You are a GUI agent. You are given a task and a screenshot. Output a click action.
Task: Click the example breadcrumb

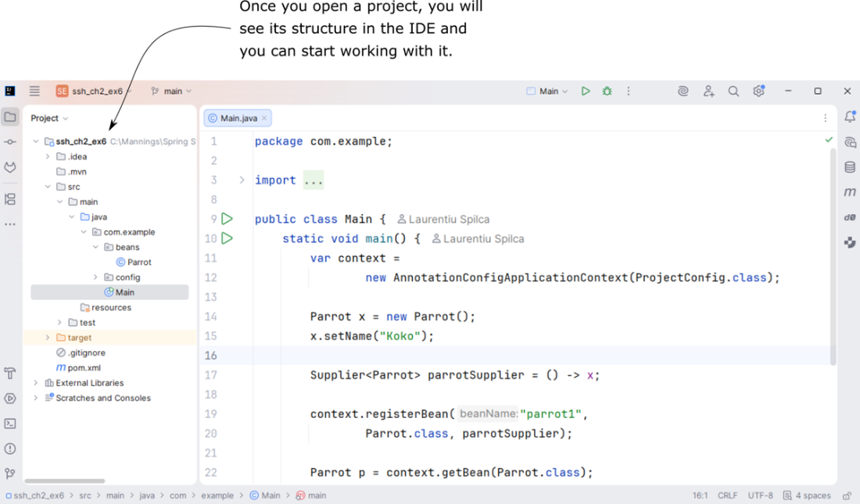(217, 495)
